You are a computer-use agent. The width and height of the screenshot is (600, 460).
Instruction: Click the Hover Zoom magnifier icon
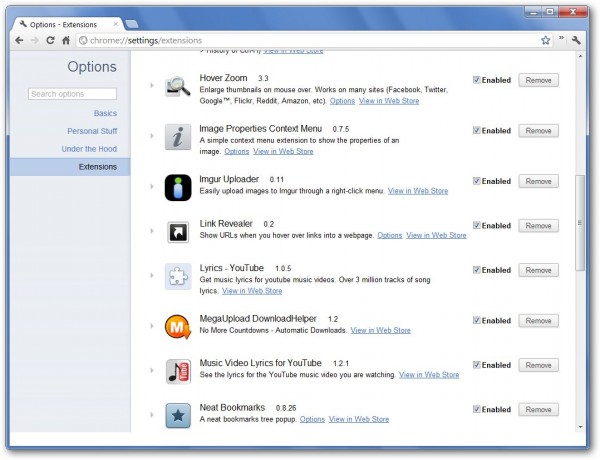(178, 86)
